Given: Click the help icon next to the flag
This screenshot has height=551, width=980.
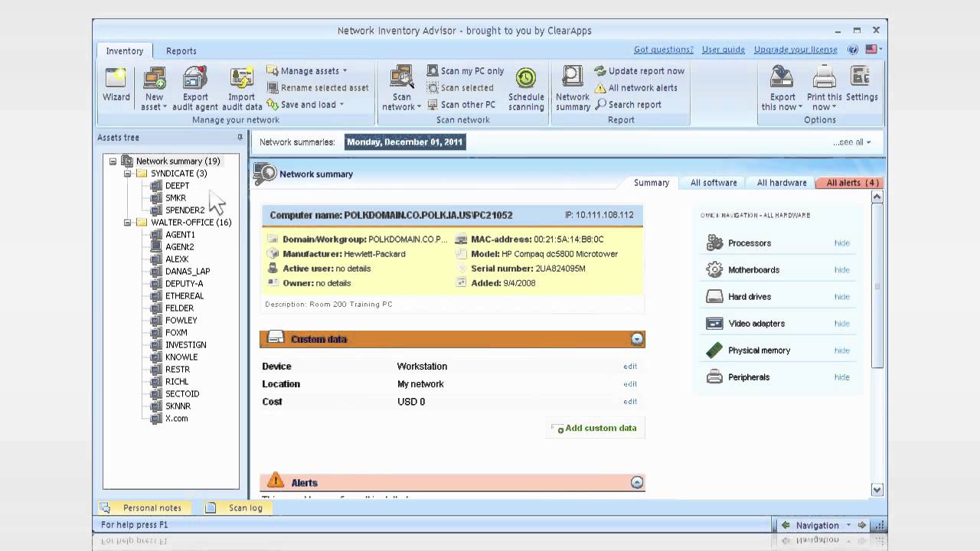Looking at the screenshot, I should pyautogui.click(x=853, y=49).
